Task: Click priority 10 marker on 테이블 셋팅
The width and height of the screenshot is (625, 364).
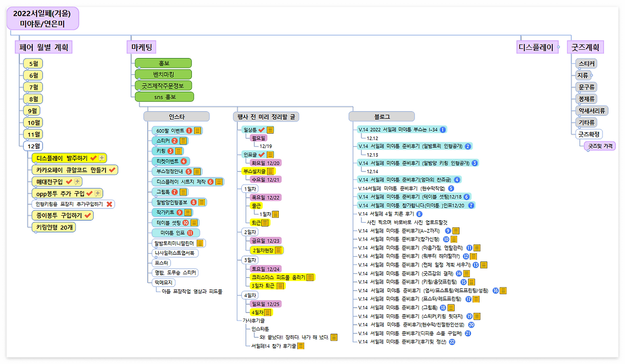Action: pos(186,222)
